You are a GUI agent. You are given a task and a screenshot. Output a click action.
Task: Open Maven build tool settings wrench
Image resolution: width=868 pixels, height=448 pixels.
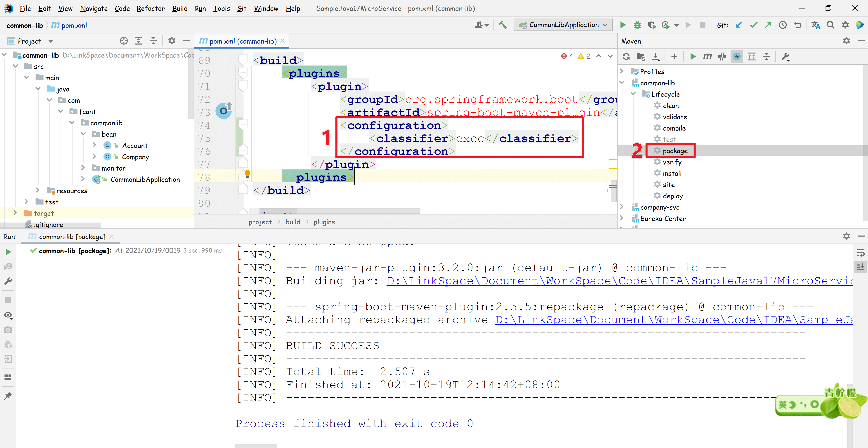pos(785,56)
